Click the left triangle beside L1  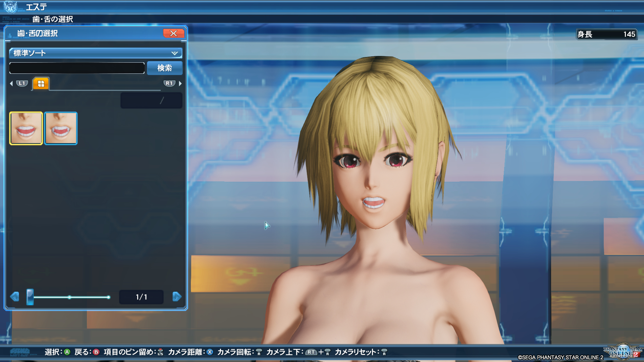[11, 83]
